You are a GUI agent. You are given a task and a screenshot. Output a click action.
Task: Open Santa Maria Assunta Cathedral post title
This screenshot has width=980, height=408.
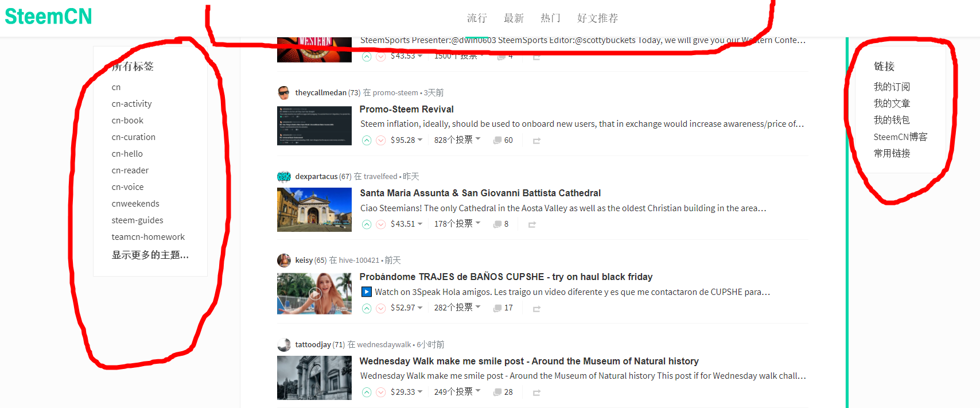pos(480,193)
